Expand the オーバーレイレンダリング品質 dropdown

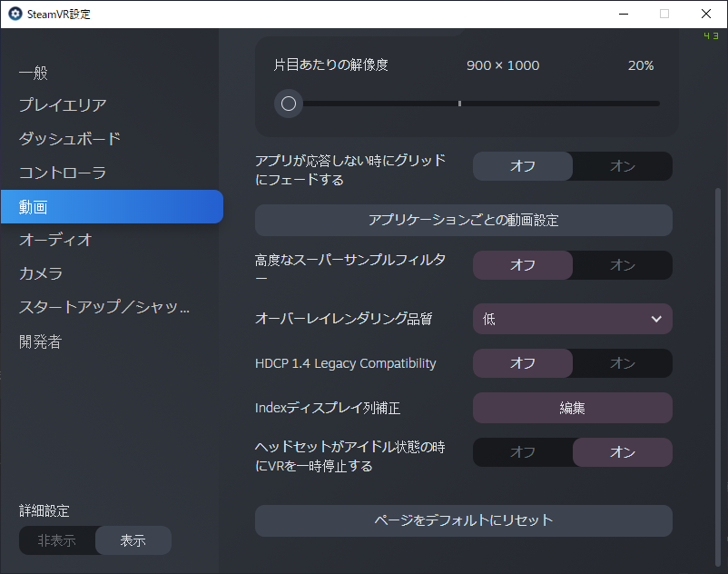(573, 319)
